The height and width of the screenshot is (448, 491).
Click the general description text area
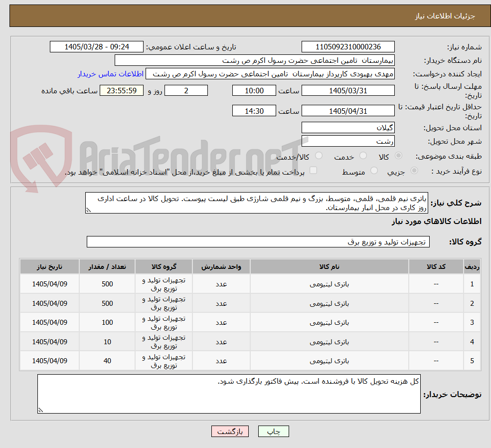tap(256, 203)
